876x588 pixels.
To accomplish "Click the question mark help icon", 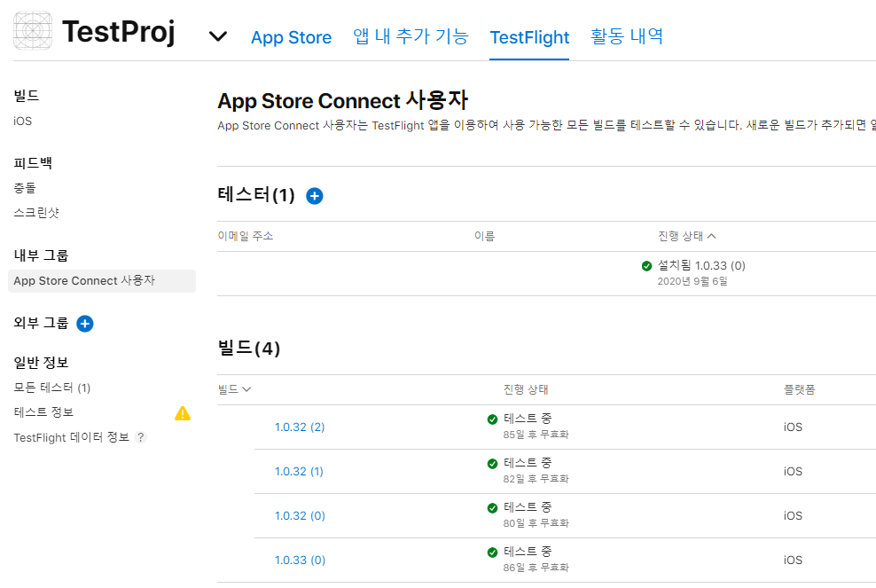I will [x=141, y=437].
